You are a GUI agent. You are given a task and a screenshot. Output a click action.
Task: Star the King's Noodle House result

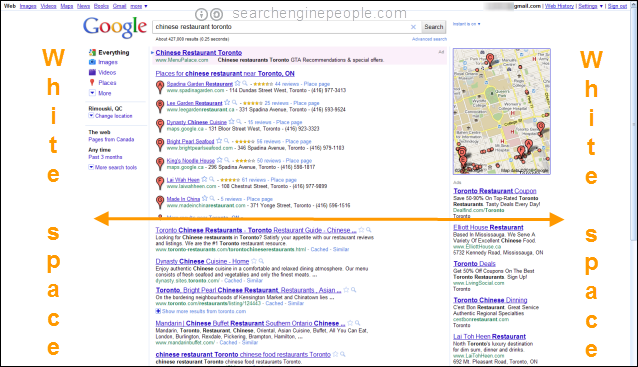point(220,160)
